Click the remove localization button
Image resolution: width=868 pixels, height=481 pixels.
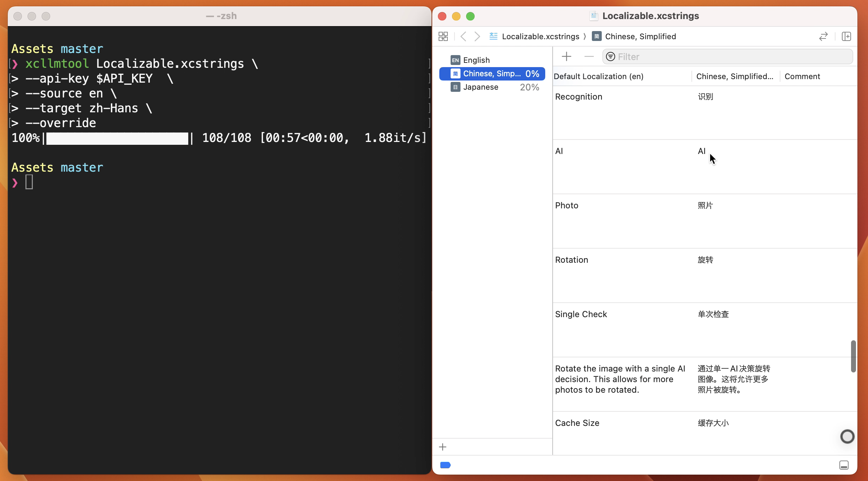589,56
